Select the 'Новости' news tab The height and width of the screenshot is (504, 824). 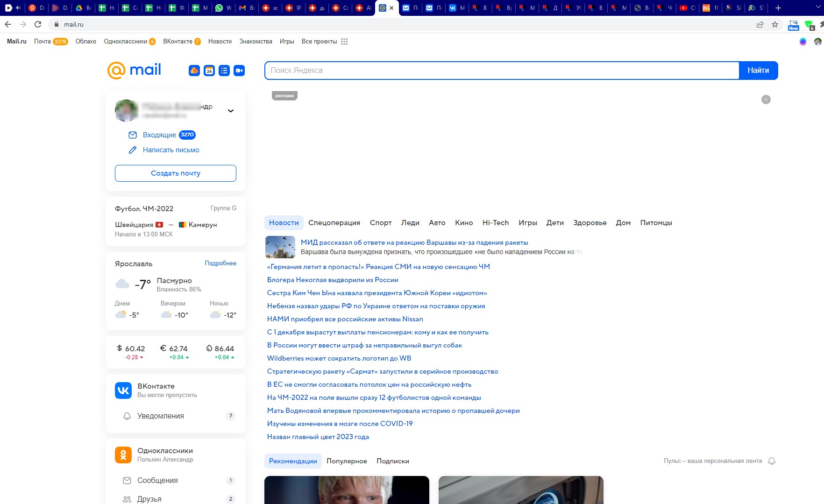pos(284,223)
